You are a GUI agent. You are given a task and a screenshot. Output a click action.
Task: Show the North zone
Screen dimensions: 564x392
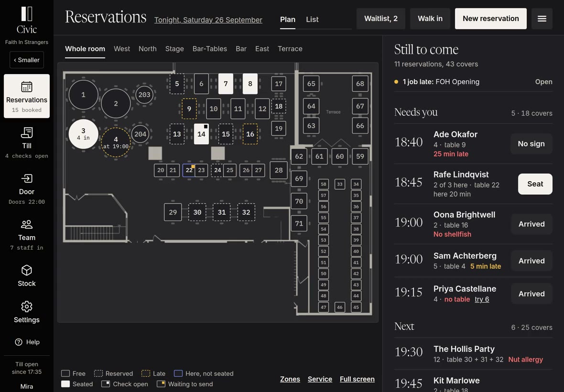[x=148, y=49]
